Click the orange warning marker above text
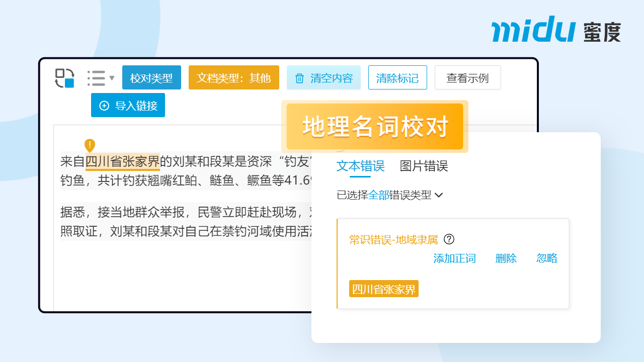This screenshot has width=644, height=362. (x=90, y=145)
